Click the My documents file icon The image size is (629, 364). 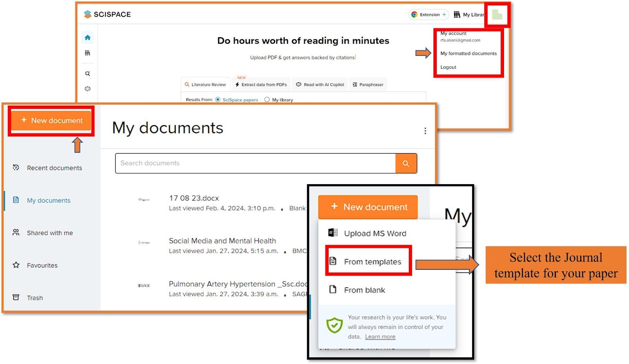click(16, 200)
